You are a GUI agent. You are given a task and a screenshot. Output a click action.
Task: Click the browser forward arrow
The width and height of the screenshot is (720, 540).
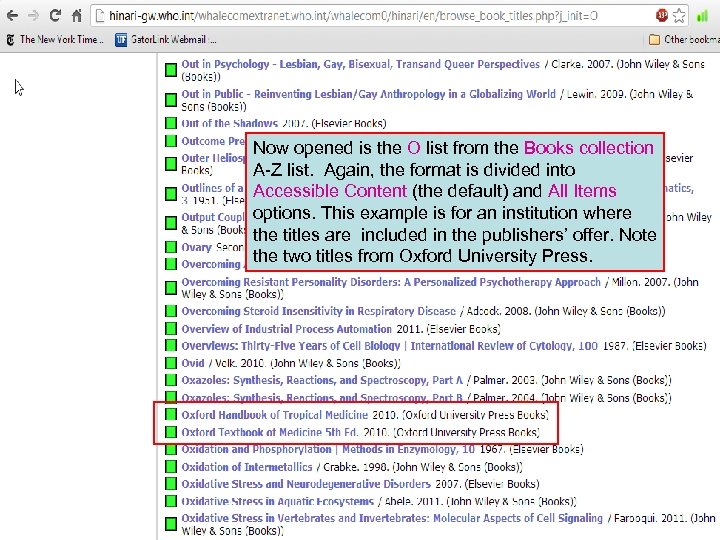click(33, 16)
